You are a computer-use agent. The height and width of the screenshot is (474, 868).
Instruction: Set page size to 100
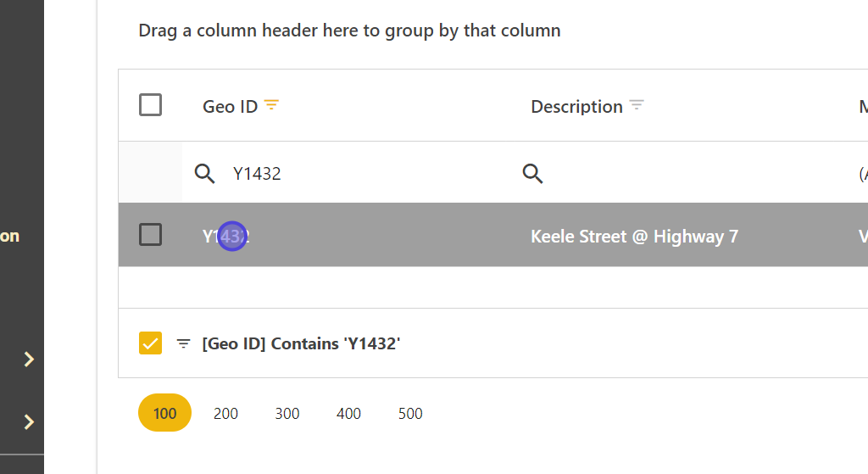pyautogui.click(x=164, y=414)
